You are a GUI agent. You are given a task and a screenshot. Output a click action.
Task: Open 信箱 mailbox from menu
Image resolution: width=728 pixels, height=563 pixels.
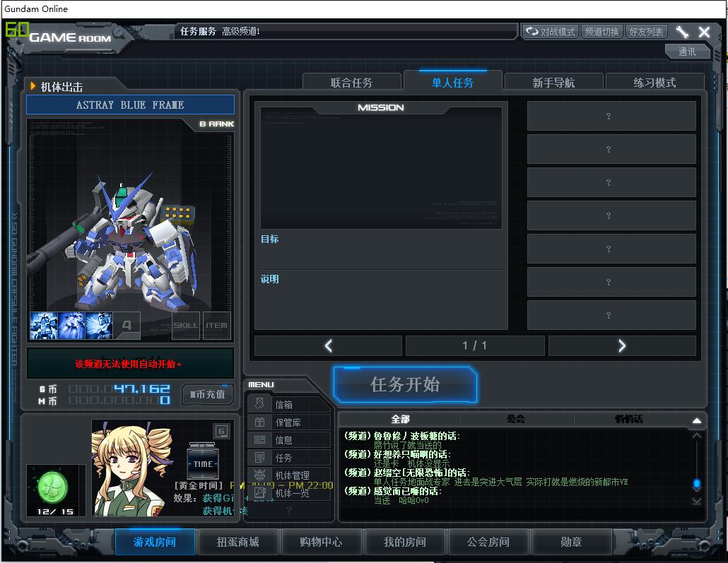point(289,405)
